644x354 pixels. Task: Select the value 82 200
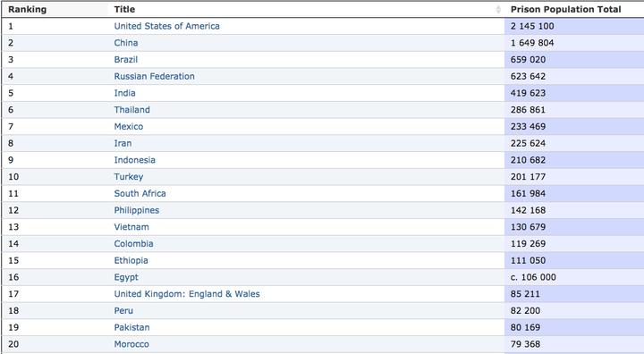525,310
